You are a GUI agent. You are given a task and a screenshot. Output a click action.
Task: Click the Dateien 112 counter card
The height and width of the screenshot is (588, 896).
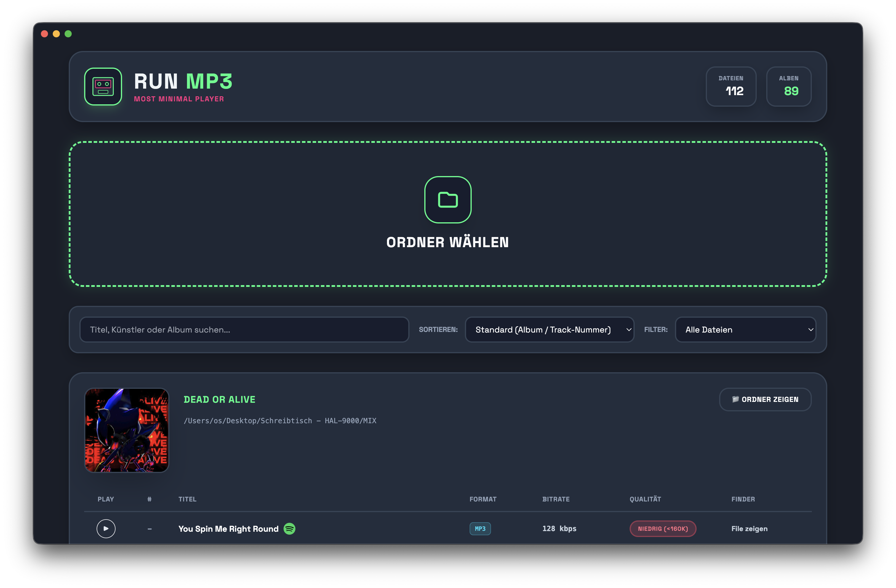point(731,86)
